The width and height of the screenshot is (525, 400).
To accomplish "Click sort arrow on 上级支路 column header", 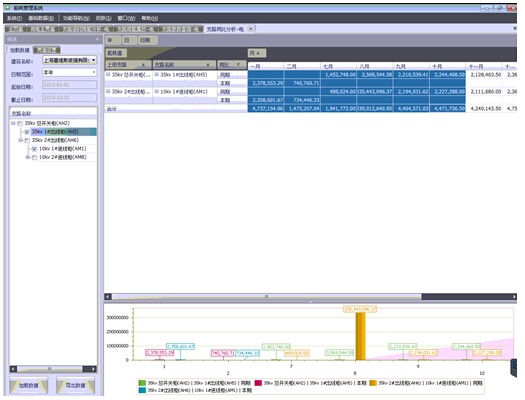I will [x=144, y=65].
